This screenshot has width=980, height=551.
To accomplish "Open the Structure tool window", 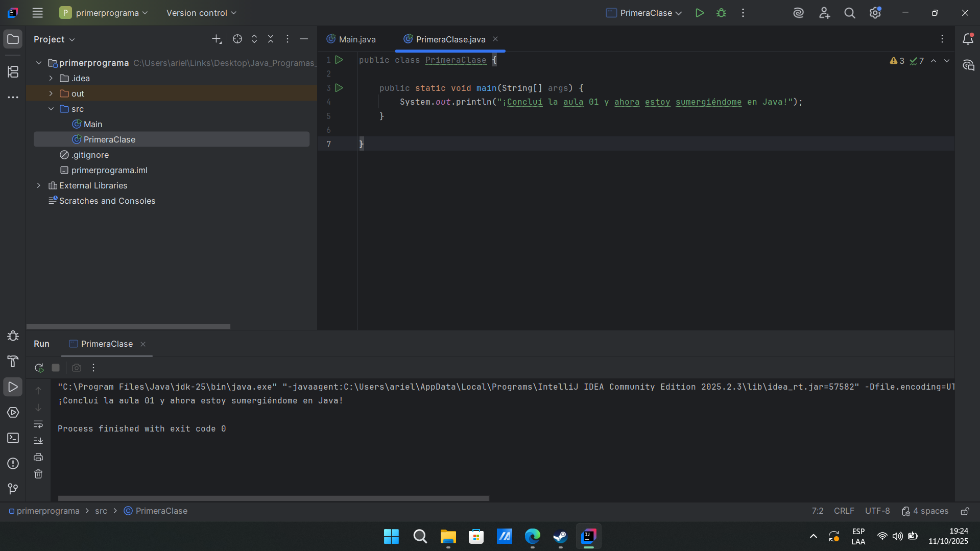I will click(13, 72).
